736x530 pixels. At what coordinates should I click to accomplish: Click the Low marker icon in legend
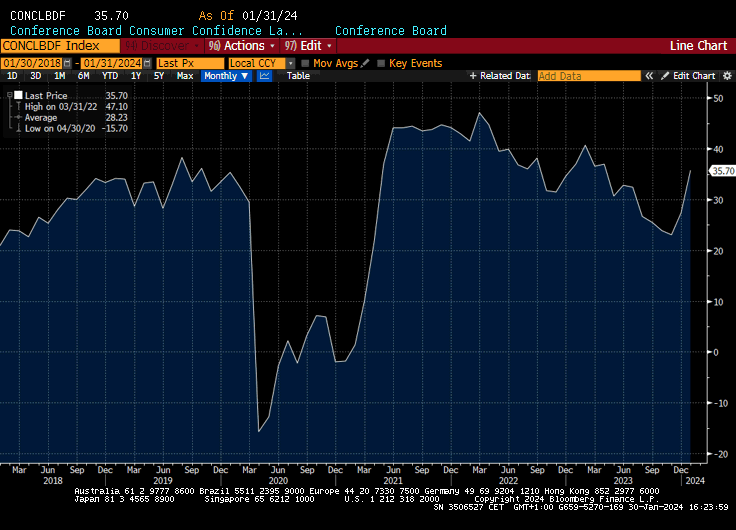pos(18,128)
